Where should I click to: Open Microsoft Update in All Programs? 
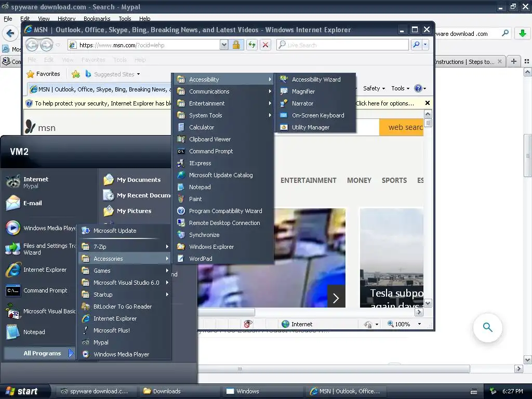coord(125,231)
